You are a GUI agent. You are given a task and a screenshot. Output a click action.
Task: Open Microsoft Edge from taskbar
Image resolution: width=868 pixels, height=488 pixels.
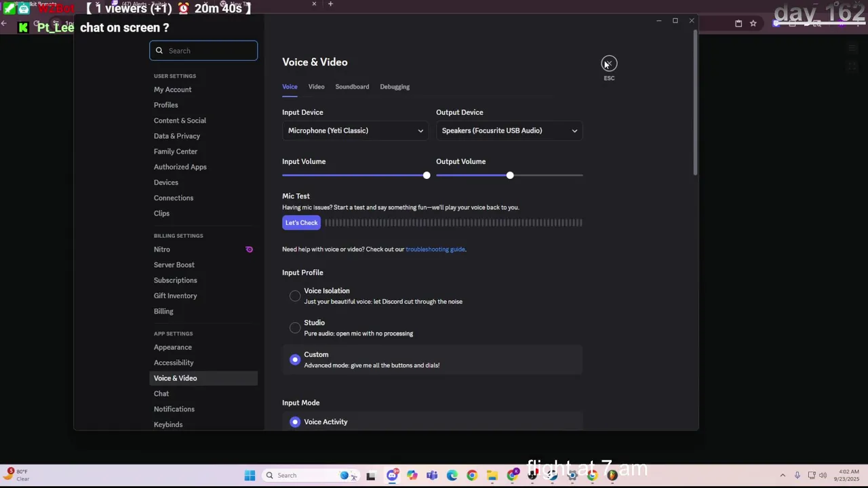point(452,475)
